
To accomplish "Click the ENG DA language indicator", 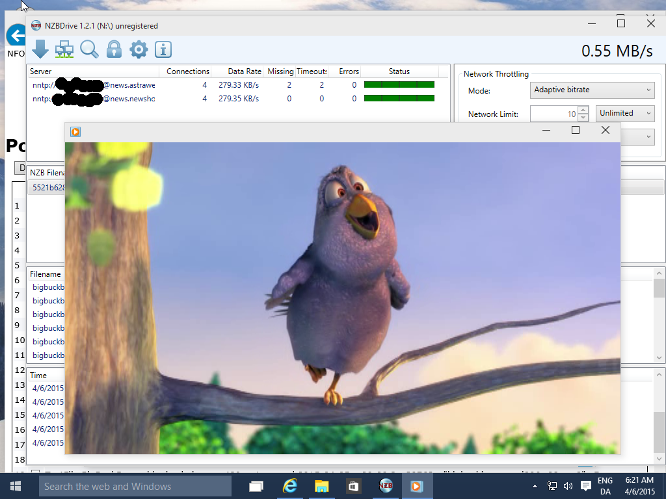I will tap(605, 486).
